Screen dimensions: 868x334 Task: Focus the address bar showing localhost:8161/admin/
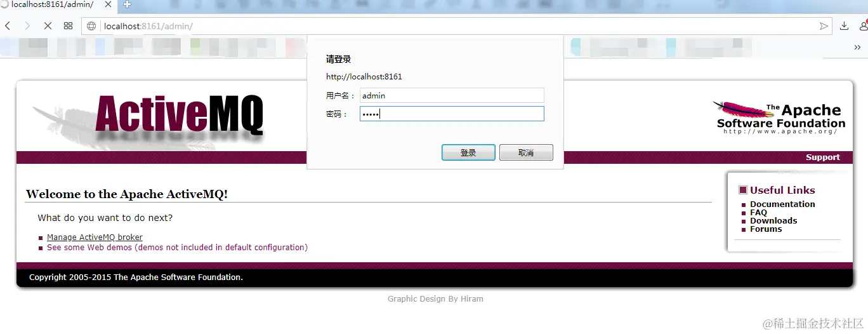click(457, 26)
